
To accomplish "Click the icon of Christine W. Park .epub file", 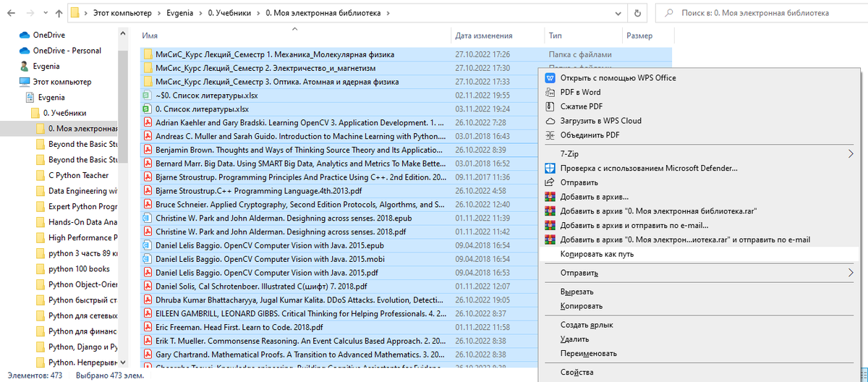I will coord(148,218).
